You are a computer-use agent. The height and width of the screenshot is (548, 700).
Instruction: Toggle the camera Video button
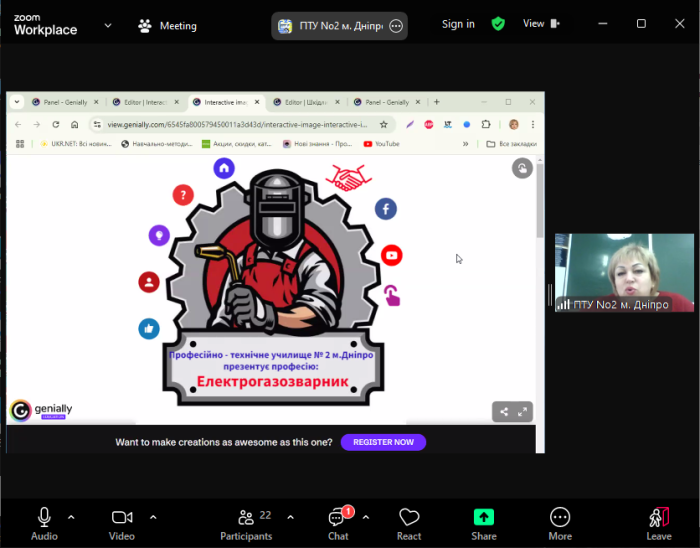click(122, 517)
